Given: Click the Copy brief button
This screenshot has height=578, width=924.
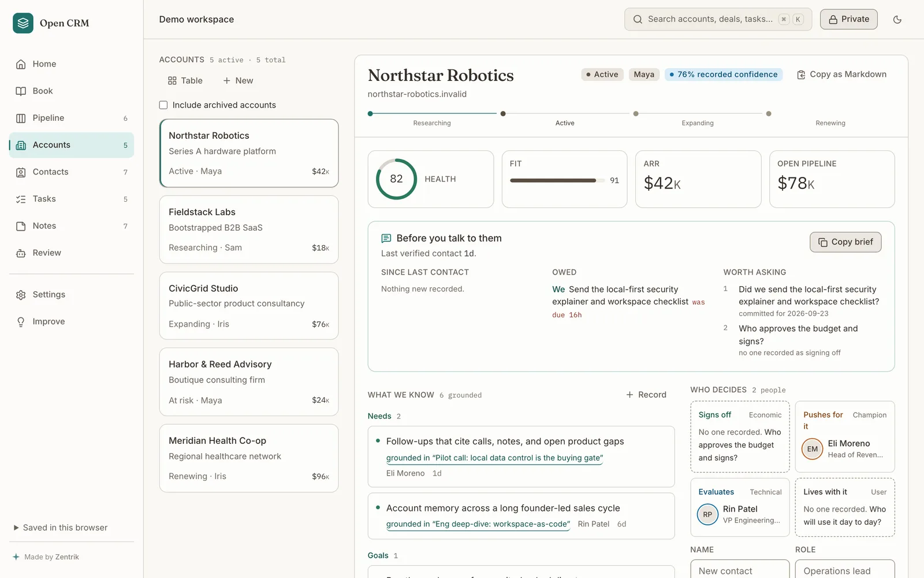Looking at the screenshot, I should click(x=845, y=242).
